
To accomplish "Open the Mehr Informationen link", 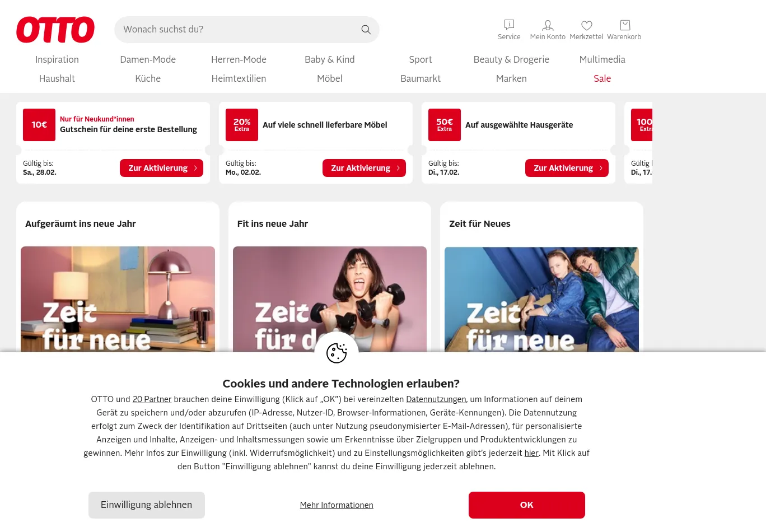I will 337,505.
